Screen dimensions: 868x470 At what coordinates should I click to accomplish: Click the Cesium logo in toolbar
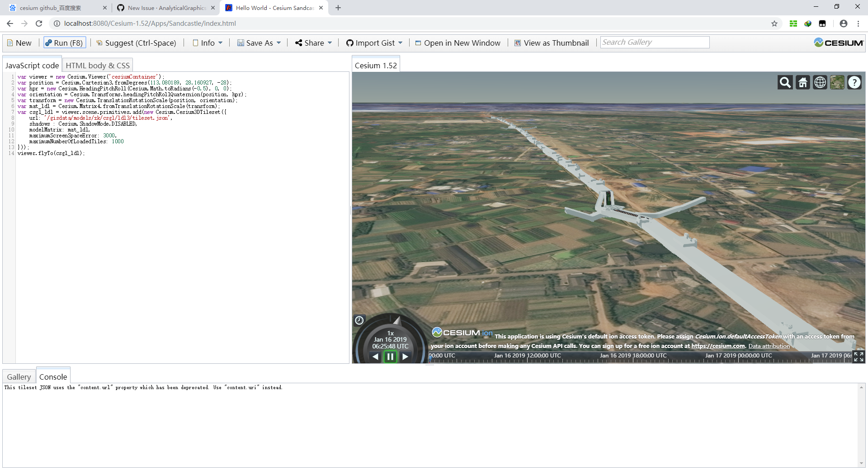839,42
